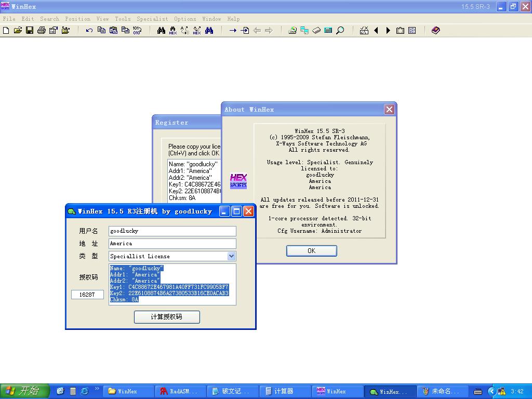Click the Find text binoculars icon
The height and width of the screenshot is (399, 532).
point(161,31)
